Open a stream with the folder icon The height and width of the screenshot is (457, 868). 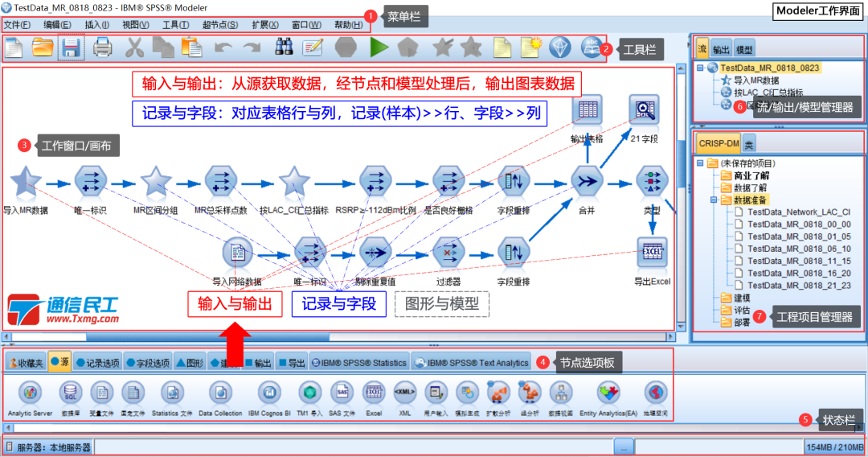pyautogui.click(x=43, y=47)
